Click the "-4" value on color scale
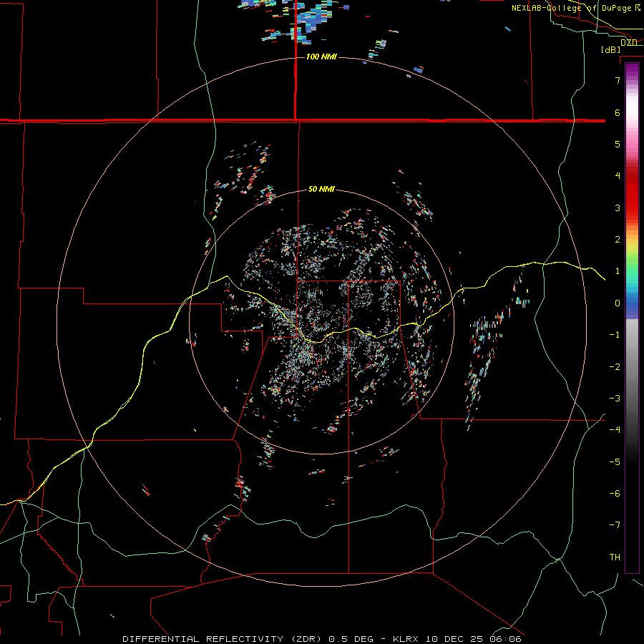 [615, 429]
